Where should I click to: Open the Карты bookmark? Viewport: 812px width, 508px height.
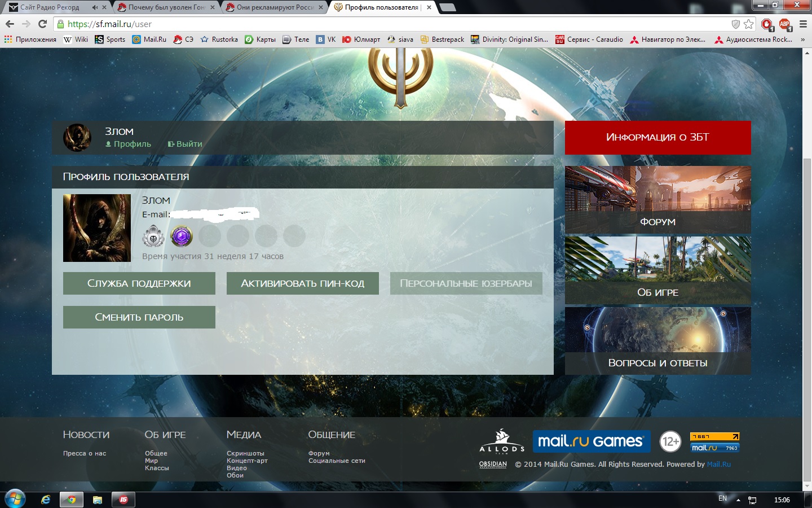click(x=260, y=40)
